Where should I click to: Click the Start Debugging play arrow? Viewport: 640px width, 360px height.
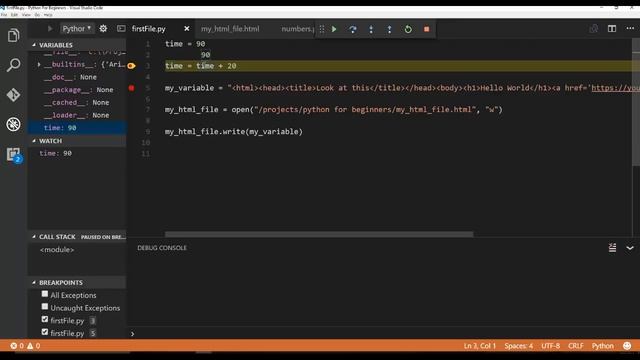tap(50, 29)
